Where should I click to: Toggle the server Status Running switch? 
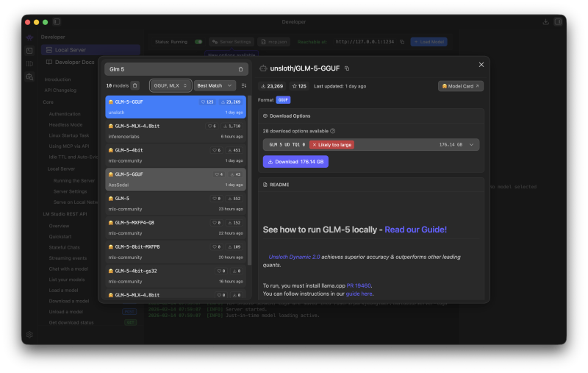tap(198, 42)
